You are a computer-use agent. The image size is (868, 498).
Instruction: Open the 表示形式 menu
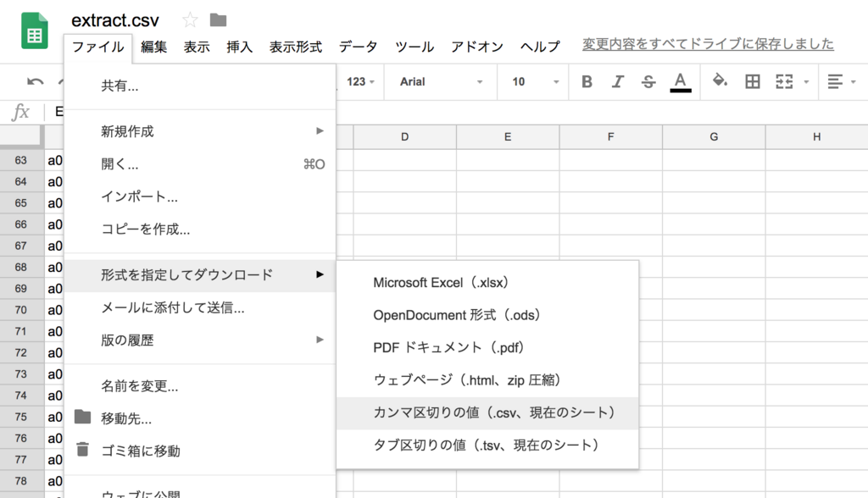tap(296, 47)
